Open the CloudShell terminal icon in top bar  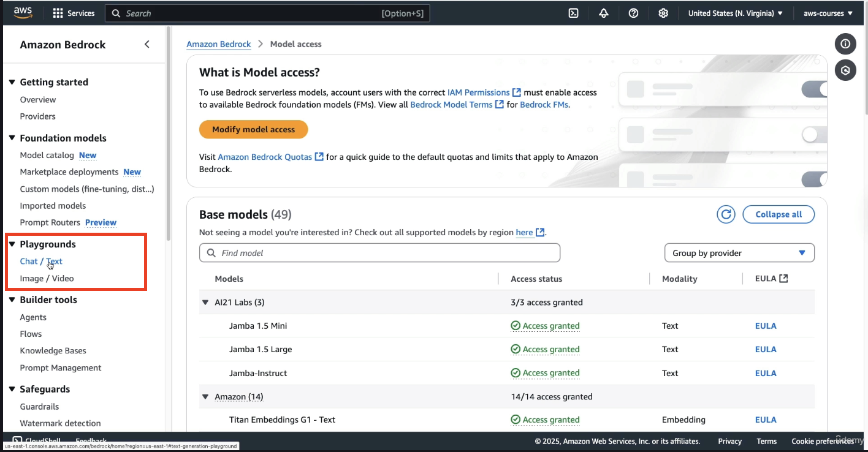(574, 13)
